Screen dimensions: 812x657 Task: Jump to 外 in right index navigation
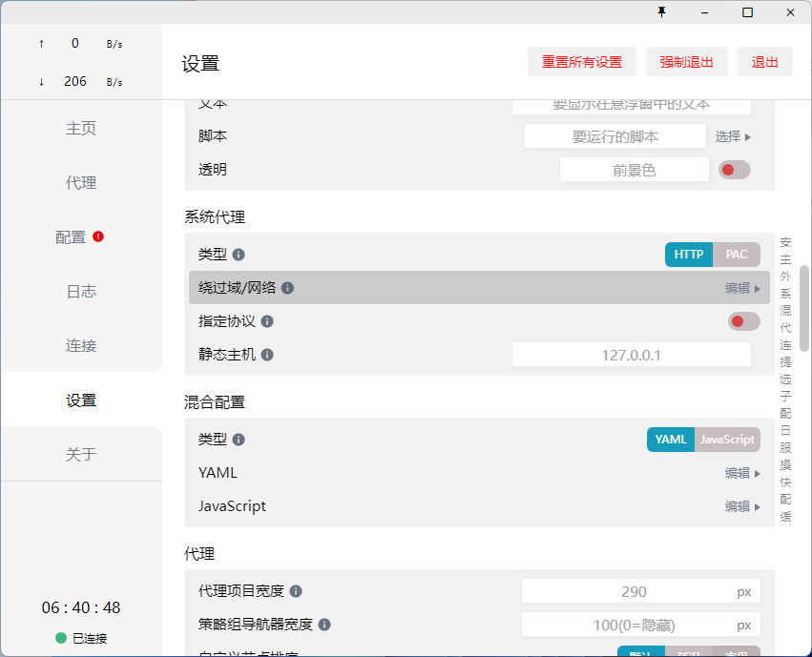click(x=785, y=277)
